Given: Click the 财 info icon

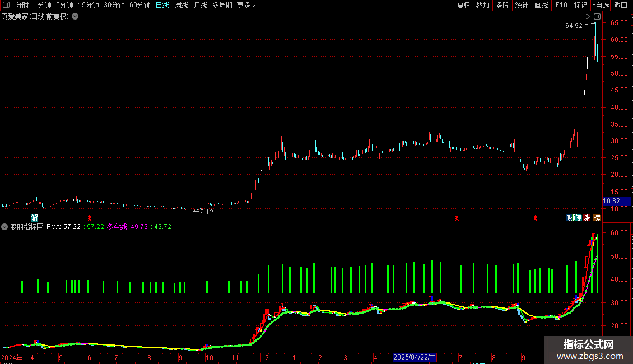Looking at the screenshot, I should pyautogui.click(x=570, y=218).
